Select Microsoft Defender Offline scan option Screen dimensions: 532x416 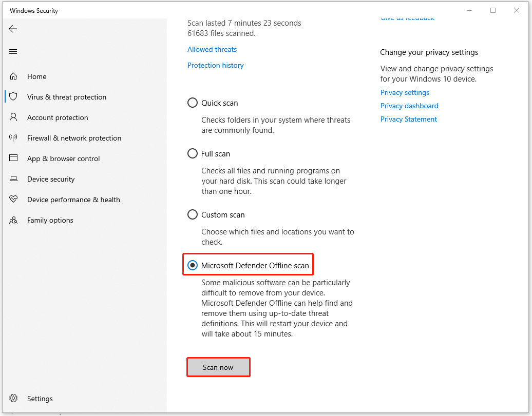click(193, 266)
